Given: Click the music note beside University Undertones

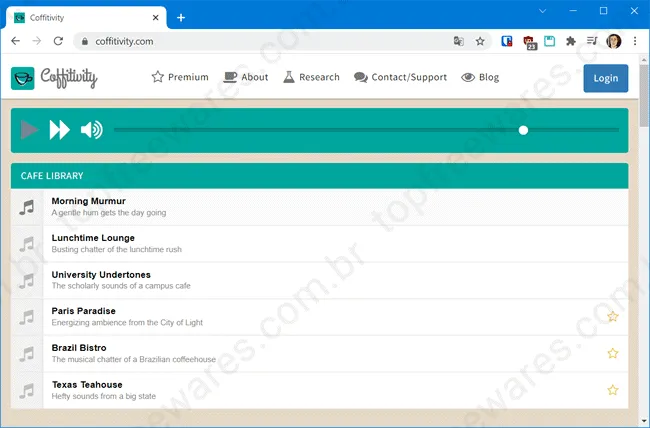Looking at the screenshot, I should 27,281.
